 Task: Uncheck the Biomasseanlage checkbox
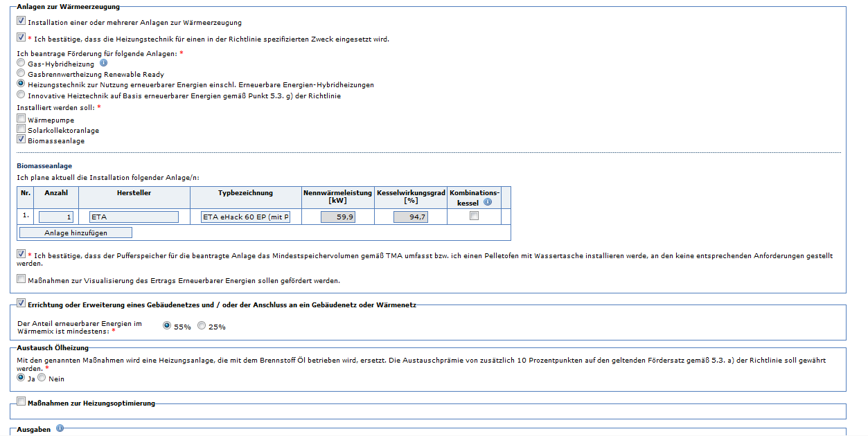pos(21,139)
